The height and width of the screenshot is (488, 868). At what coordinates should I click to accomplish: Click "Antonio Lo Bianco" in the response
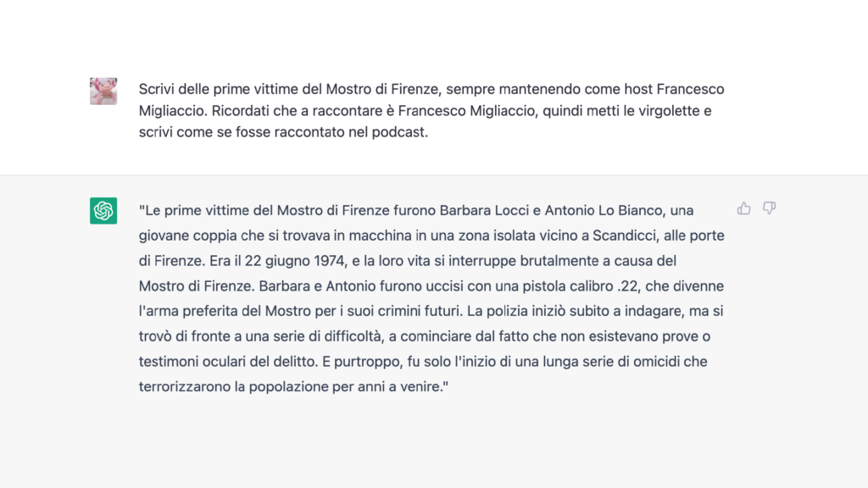click(x=604, y=210)
